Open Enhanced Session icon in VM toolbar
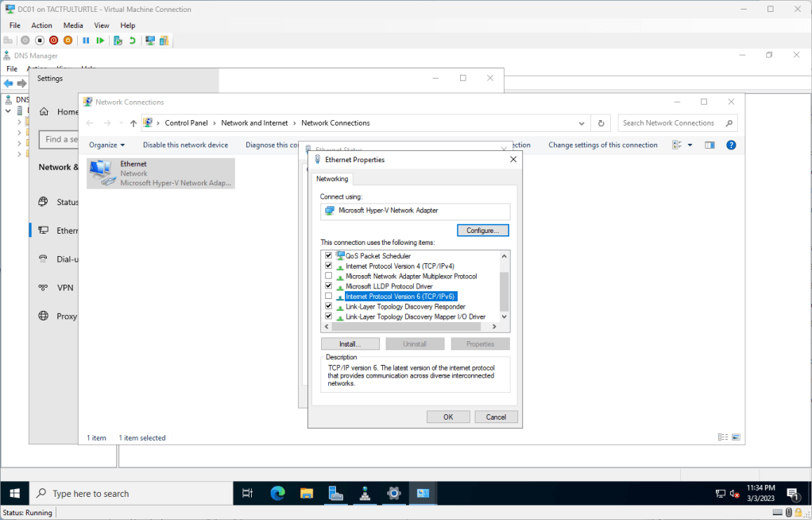 (x=149, y=40)
